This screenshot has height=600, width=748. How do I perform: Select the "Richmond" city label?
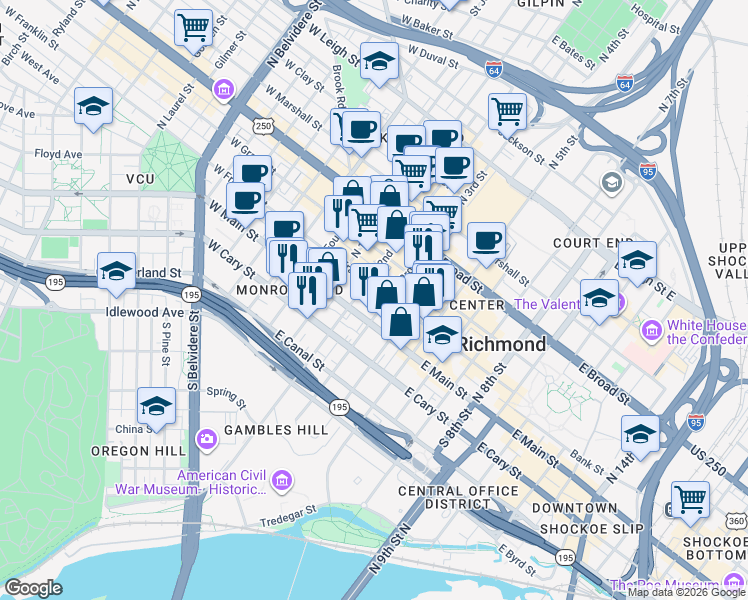(504, 344)
